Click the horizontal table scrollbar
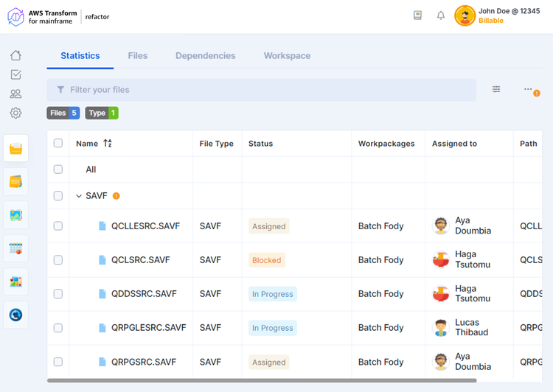Image resolution: width=553 pixels, height=392 pixels. pyautogui.click(x=262, y=380)
